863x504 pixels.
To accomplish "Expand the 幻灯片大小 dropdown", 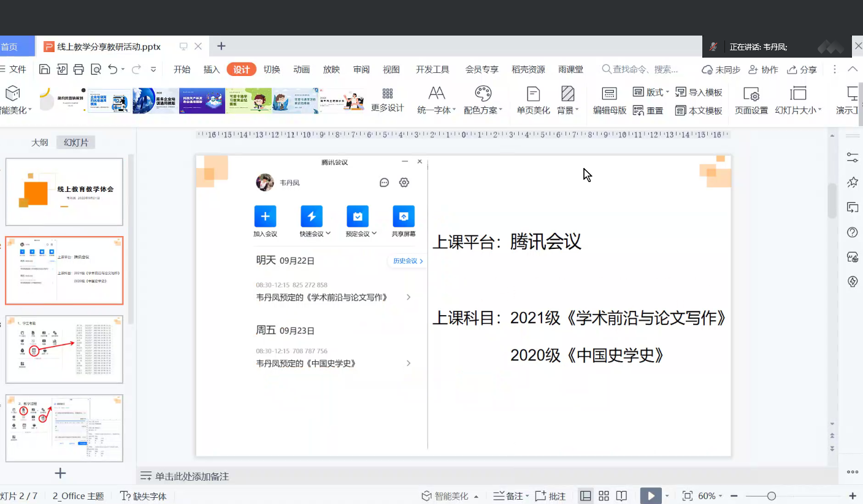I will 819,111.
